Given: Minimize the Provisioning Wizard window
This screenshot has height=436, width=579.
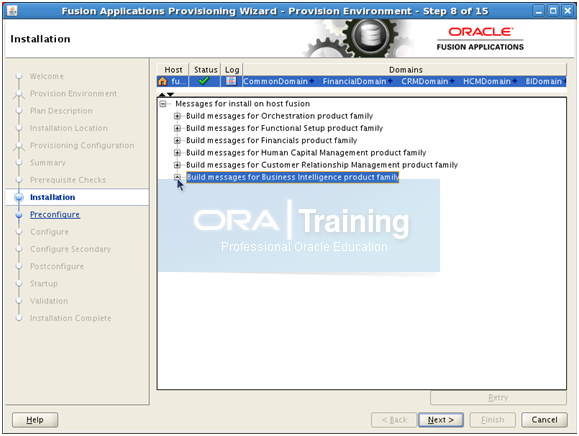Looking at the screenshot, I should click(539, 11).
